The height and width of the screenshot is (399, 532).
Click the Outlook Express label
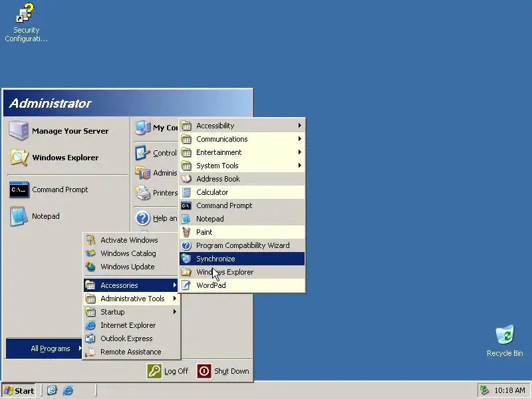click(126, 338)
